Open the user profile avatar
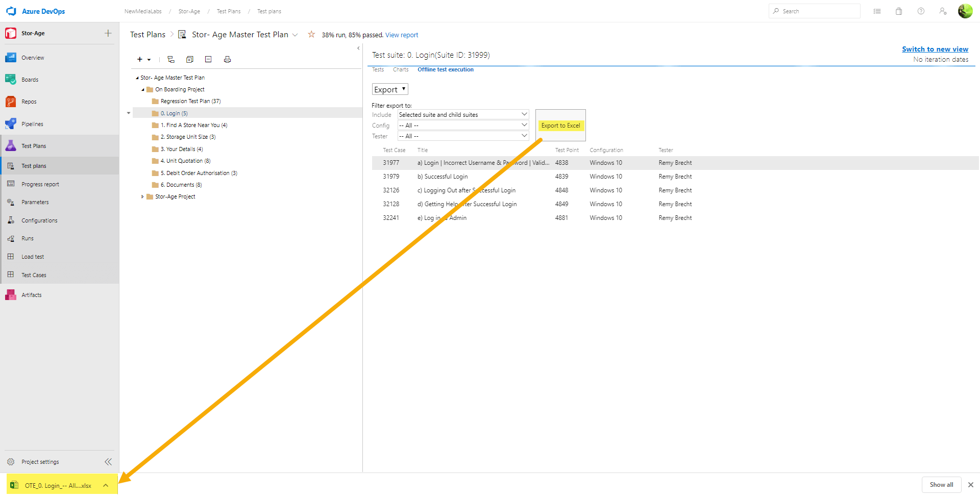 (x=965, y=11)
